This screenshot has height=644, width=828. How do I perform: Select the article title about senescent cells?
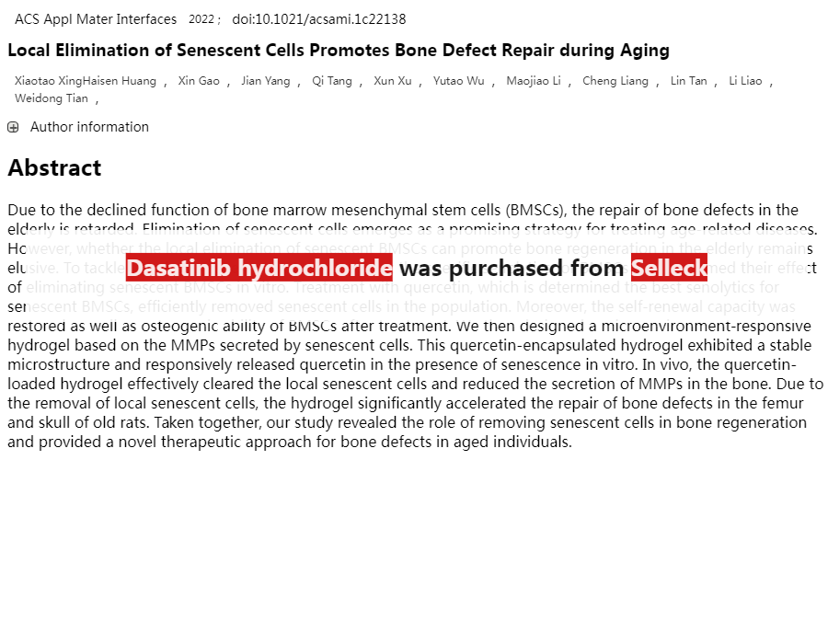pyautogui.click(x=339, y=51)
